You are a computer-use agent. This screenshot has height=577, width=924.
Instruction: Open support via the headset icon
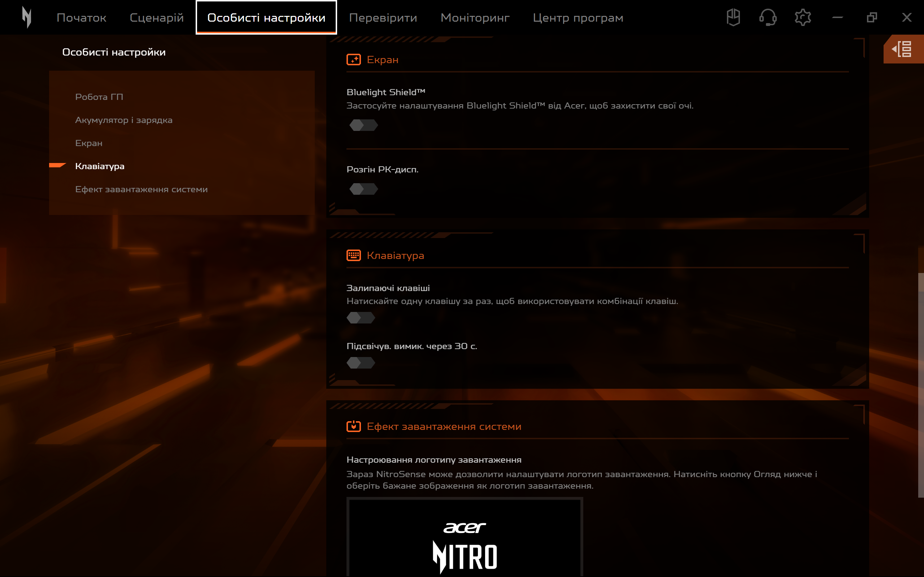click(768, 17)
